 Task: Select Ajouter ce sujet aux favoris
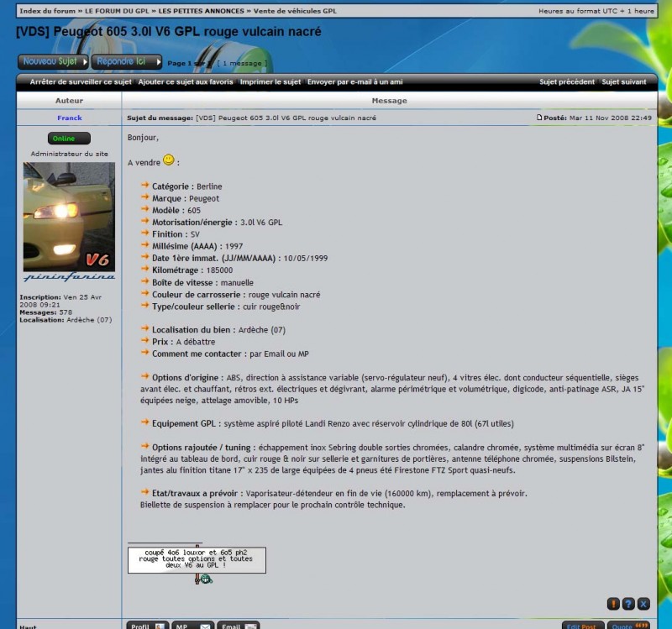186,82
